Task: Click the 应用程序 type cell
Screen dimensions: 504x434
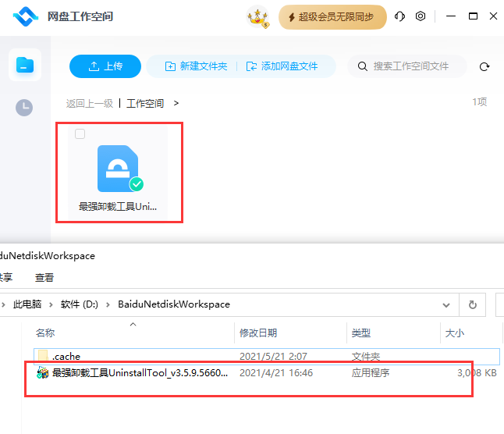Action: [371, 373]
